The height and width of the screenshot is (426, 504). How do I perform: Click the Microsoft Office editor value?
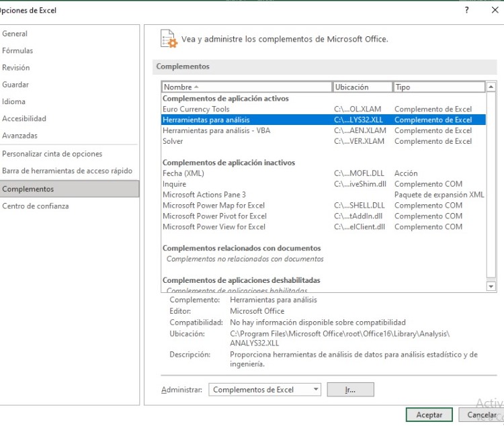click(257, 311)
